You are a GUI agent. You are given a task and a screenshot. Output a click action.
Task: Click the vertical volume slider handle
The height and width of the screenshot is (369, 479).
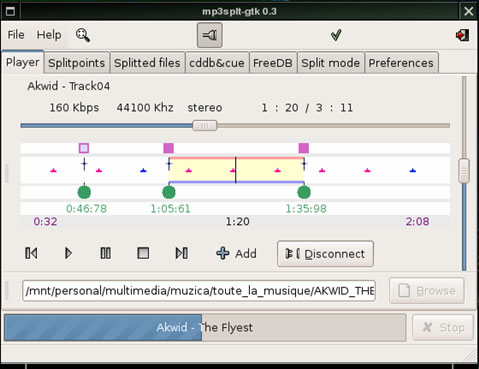[464, 171]
